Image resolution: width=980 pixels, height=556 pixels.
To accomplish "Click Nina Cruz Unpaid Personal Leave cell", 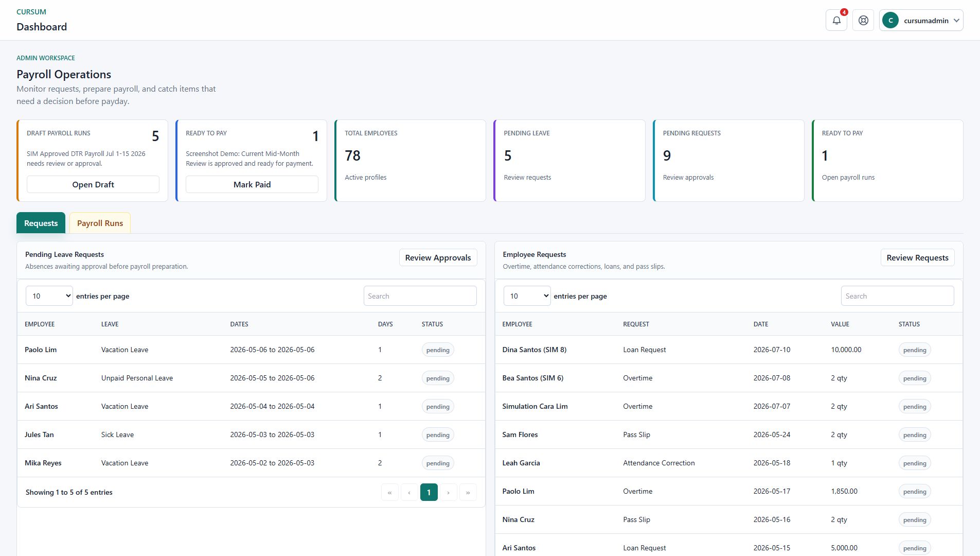I will 137,378.
